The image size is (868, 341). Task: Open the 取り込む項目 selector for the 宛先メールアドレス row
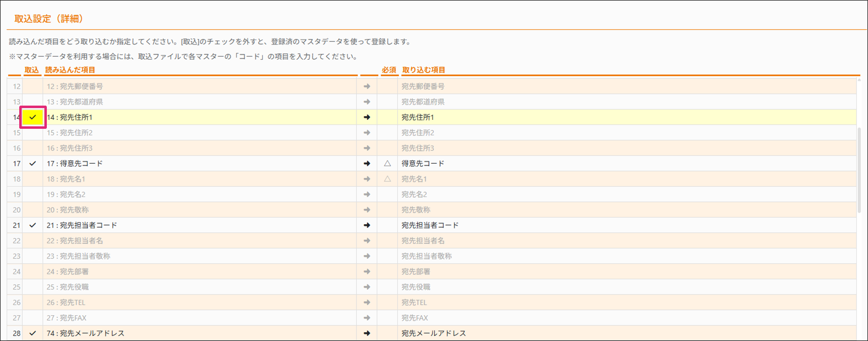pyautogui.click(x=626, y=333)
